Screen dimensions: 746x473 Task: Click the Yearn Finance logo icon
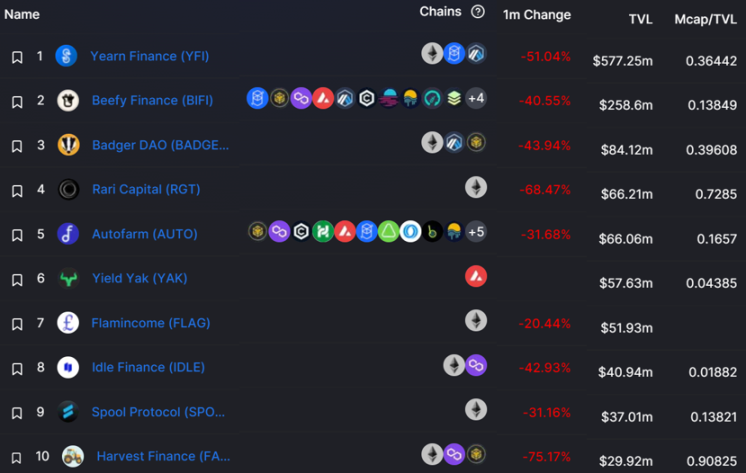tap(66, 56)
